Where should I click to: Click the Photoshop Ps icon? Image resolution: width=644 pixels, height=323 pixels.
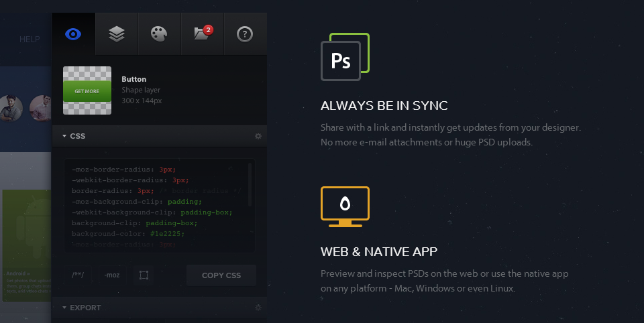tap(341, 61)
